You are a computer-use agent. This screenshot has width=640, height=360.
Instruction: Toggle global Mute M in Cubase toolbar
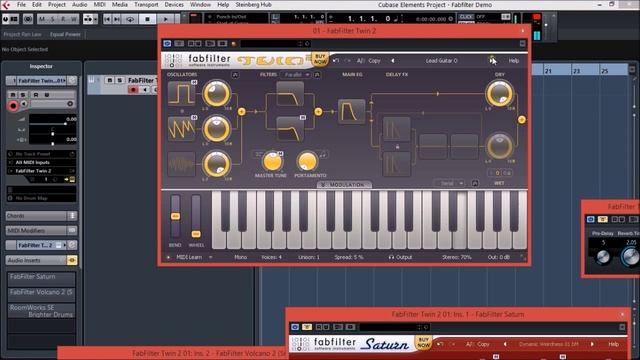click(x=43, y=19)
